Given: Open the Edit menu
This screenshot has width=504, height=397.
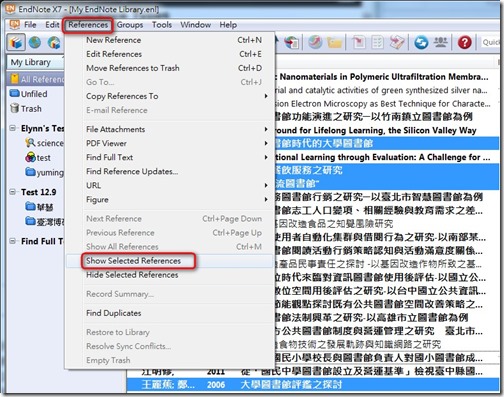Looking at the screenshot, I should click(52, 25).
